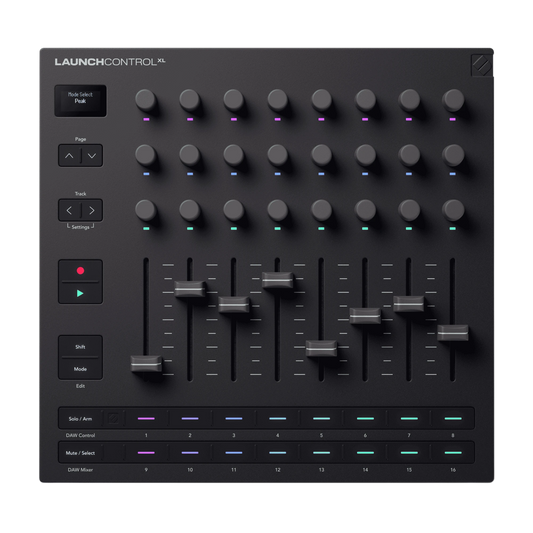Click the LAUNCHCONTROL XL brand text

pyautogui.click(x=110, y=62)
